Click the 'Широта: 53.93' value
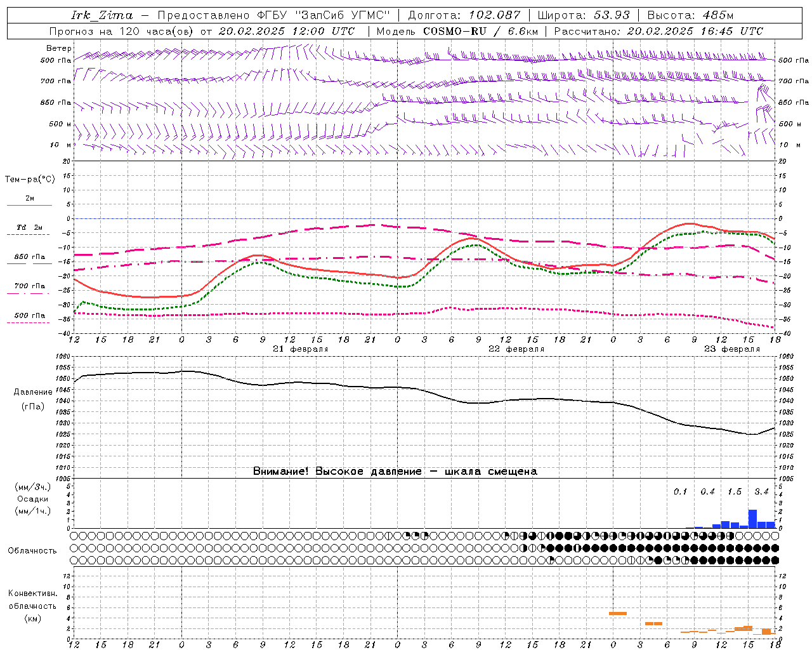 (584, 15)
